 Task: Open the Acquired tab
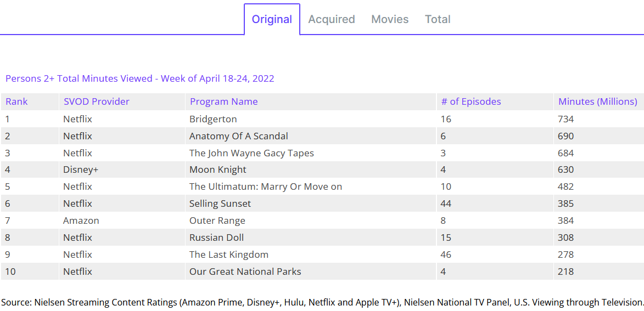[x=332, y=19]
